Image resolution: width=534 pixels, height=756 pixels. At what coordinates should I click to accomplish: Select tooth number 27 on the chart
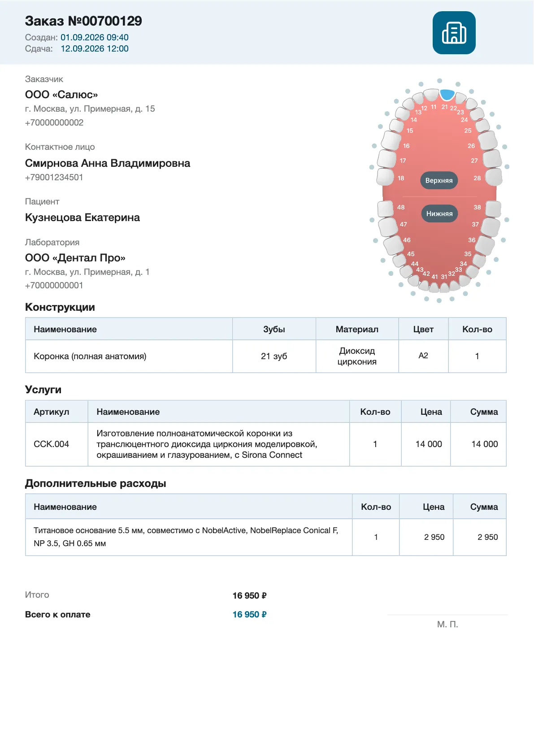point(492,159)
